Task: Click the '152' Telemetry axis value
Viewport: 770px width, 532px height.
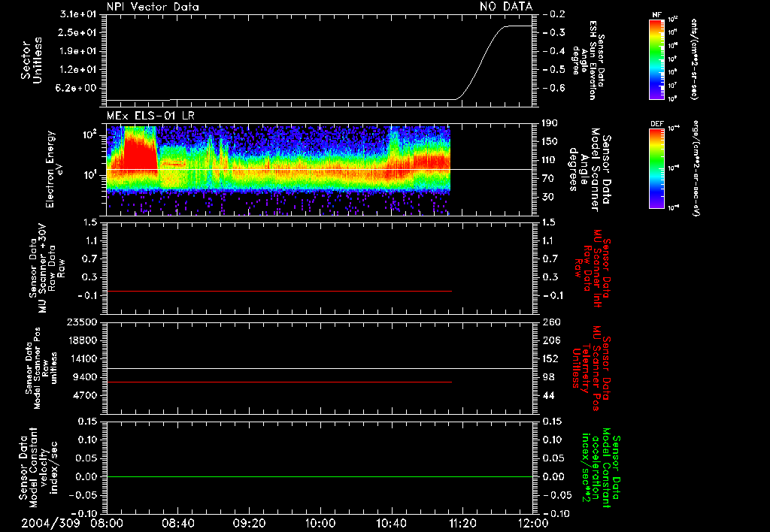Action: (551, 358)
